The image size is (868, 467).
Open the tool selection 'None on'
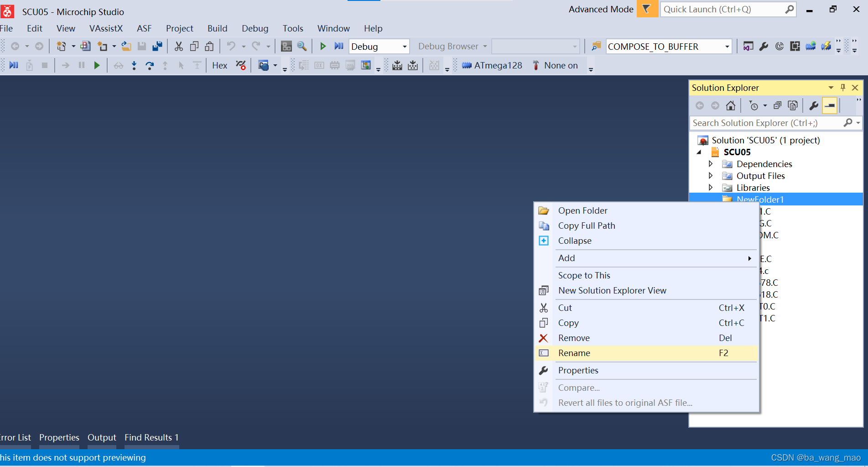(x=555, y=65)
